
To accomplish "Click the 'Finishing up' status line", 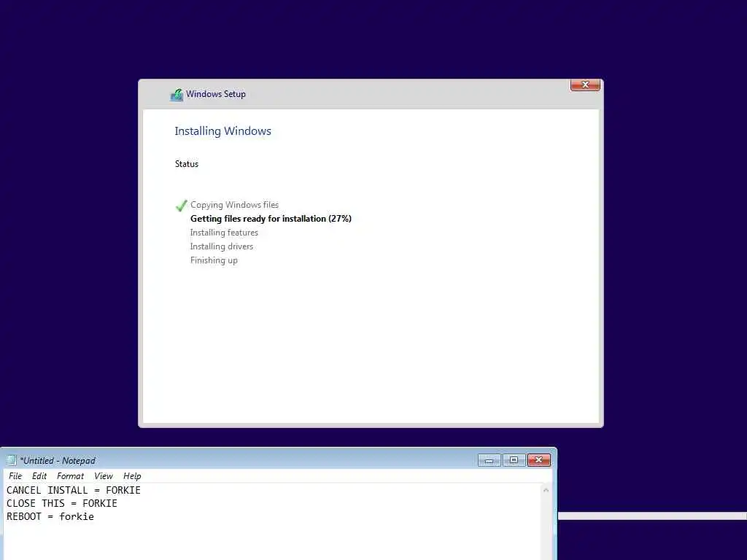I will (x=214, y=260).
